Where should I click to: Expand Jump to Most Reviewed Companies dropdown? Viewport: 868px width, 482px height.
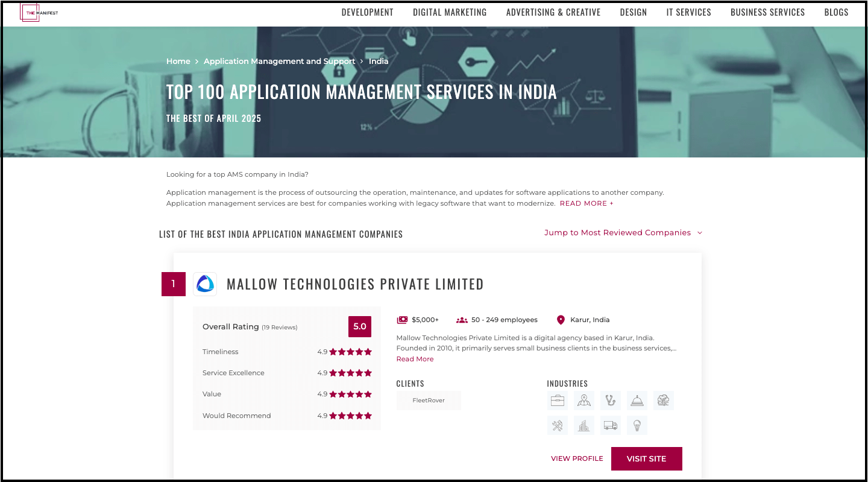623,233
